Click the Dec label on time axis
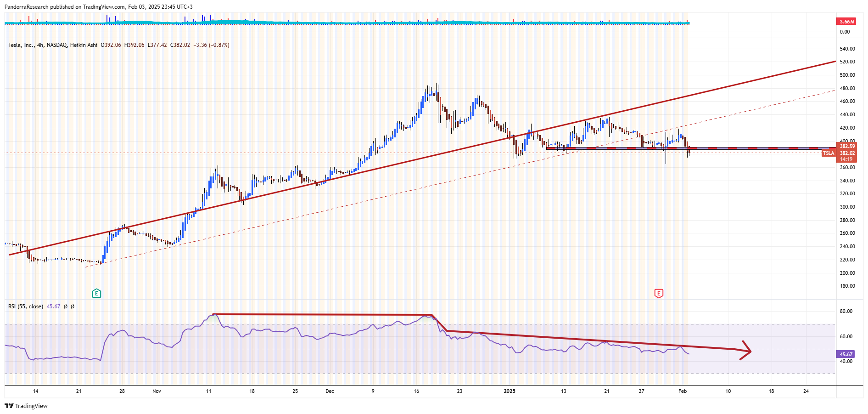 330,391
